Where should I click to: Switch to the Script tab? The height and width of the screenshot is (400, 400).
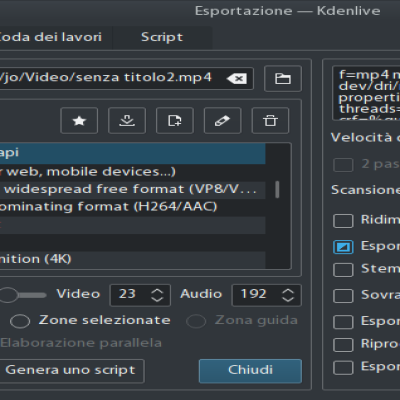click(x=162, y=37)
